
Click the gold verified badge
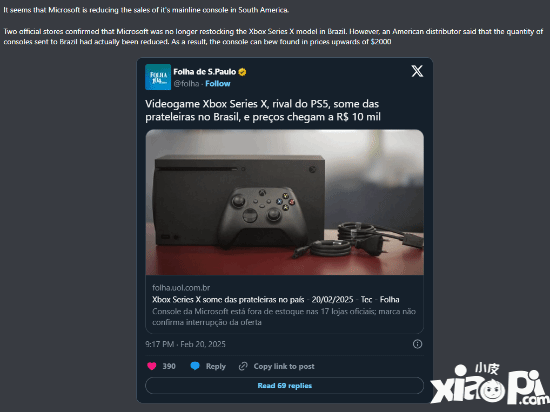[242, 72]
